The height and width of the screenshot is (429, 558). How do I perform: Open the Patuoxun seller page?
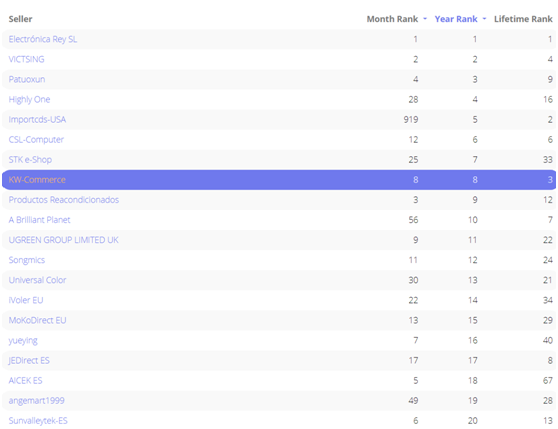pos(27,79)
